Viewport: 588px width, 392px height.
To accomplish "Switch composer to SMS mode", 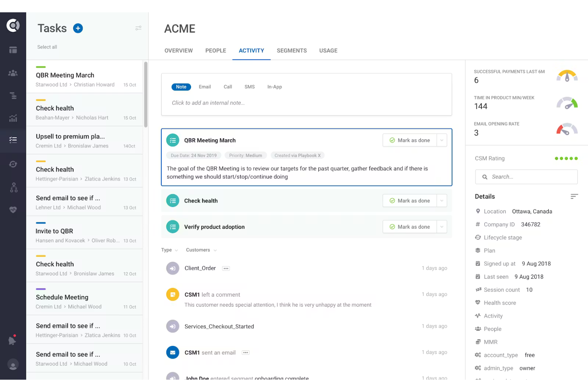I will point(250,87).
